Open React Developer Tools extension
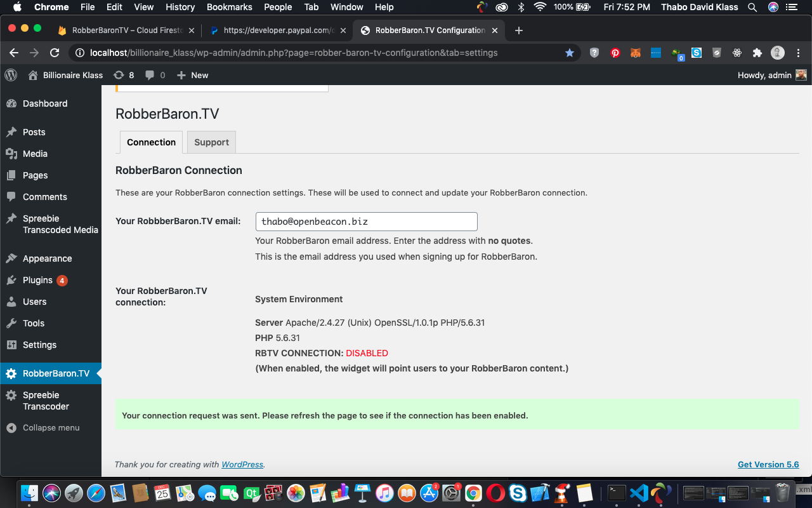 coord(737,53)
